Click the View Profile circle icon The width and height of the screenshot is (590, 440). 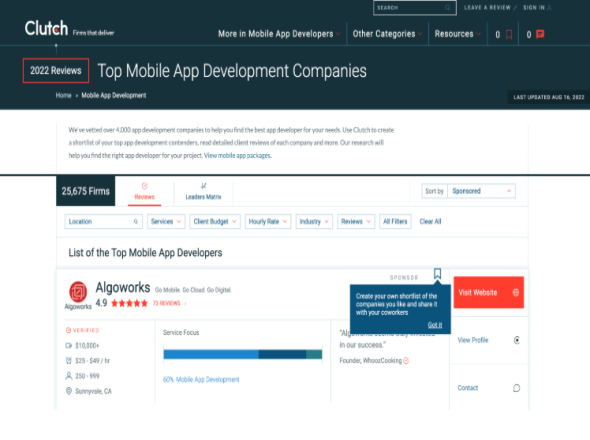tap(517, 340)
